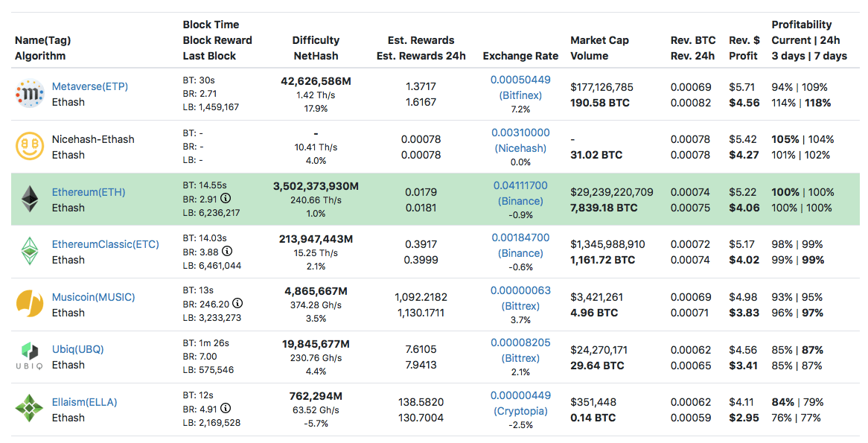Screen dimensions: 868x443
Task: Click the Ethereum diamond logo icon
Action: (30, 200)
